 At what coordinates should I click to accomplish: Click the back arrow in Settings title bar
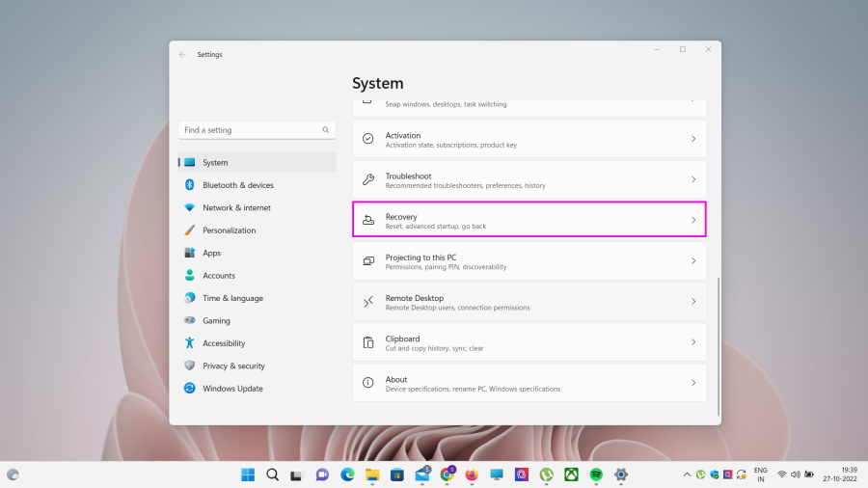(x=182, y=55)
